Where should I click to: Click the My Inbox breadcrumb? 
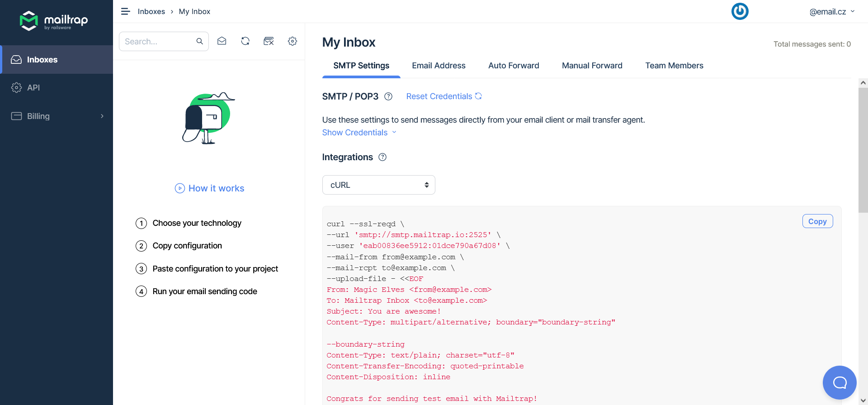coord(194,11)
